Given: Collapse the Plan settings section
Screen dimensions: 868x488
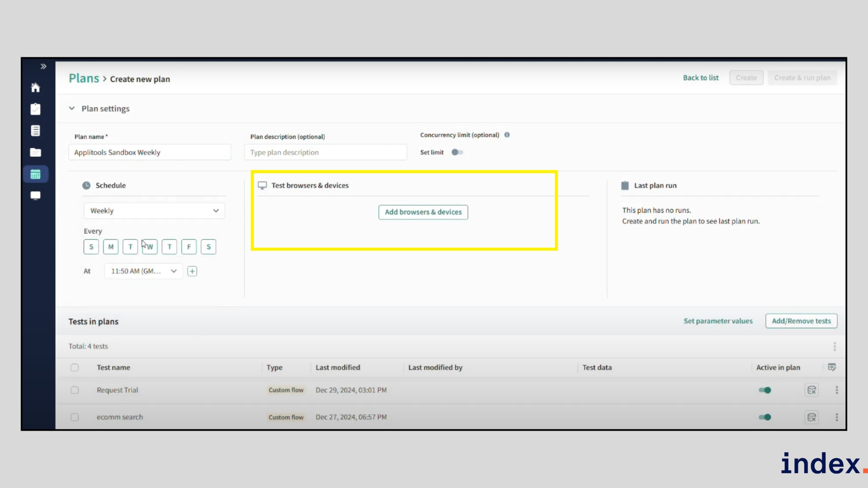Looking at the screenshot, I should [72, 108].
